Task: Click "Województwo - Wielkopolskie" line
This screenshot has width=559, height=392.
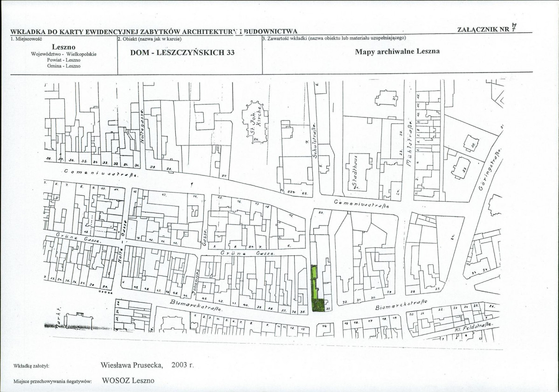Action: coord(64,55)
